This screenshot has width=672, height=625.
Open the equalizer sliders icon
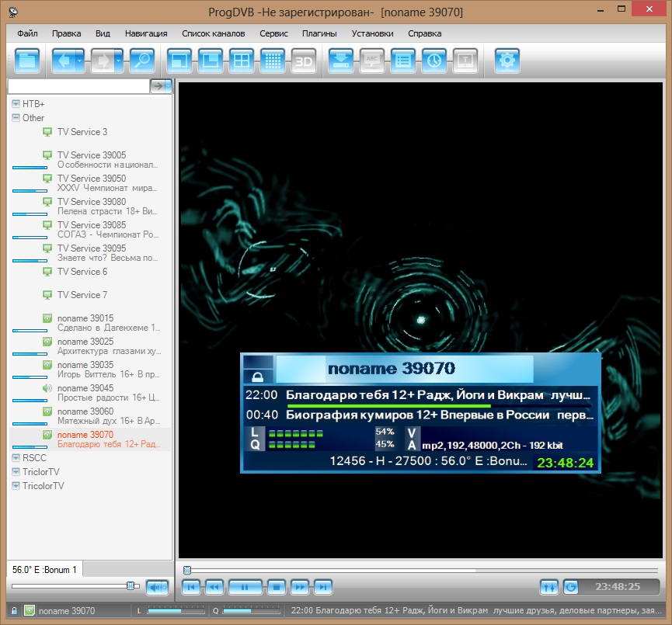click(x=549, y=587)
